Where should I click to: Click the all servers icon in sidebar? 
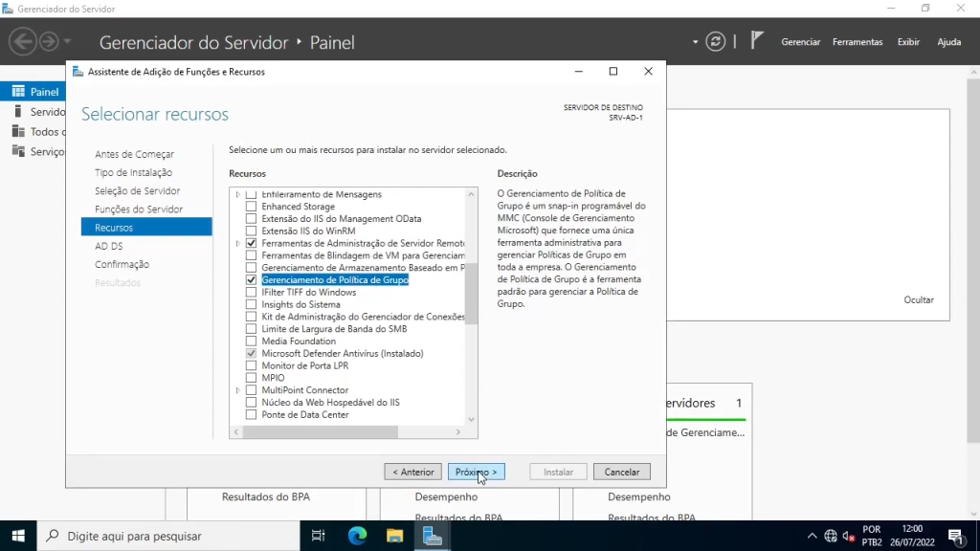pos(18,132)
